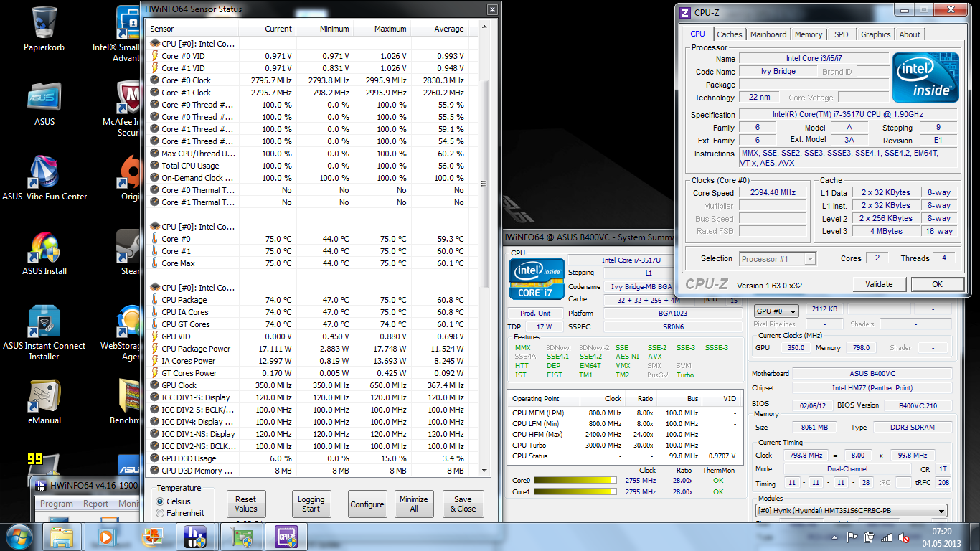Click the Save & Close button

point(463,504)
